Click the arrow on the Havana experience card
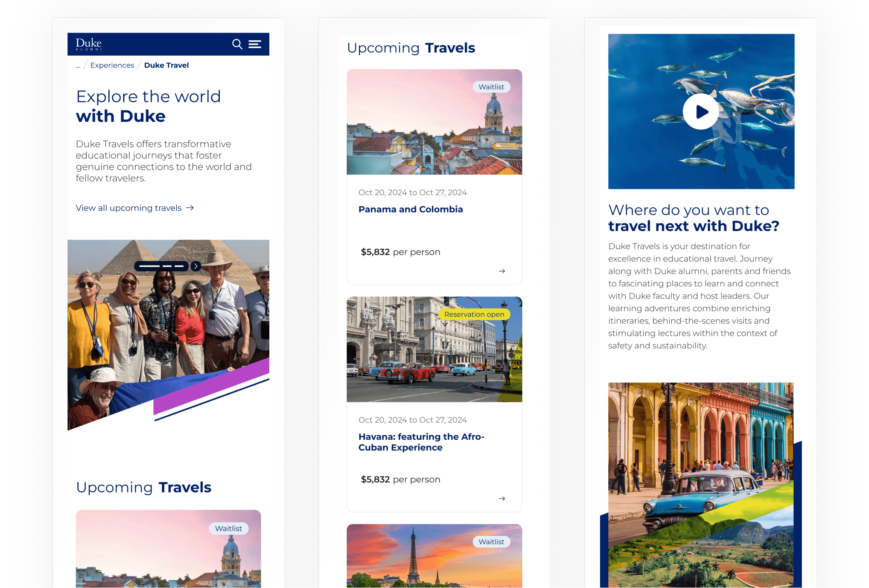Screen dimensions: 869x588 click(502, 498)
